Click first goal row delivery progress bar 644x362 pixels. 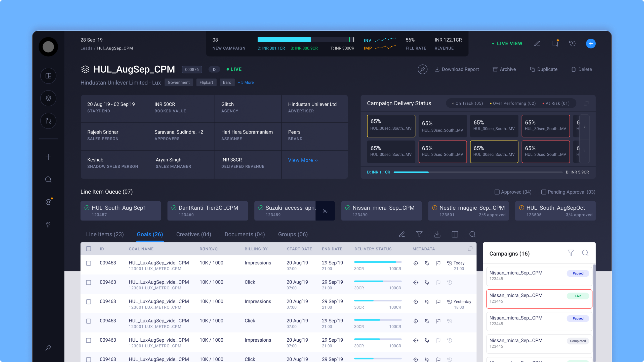point(378,262)
